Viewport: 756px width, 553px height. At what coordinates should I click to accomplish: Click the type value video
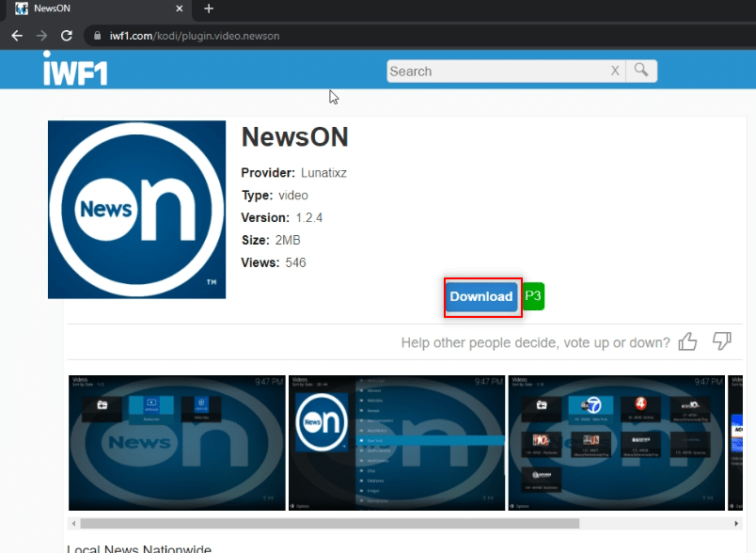coord(293,196)
